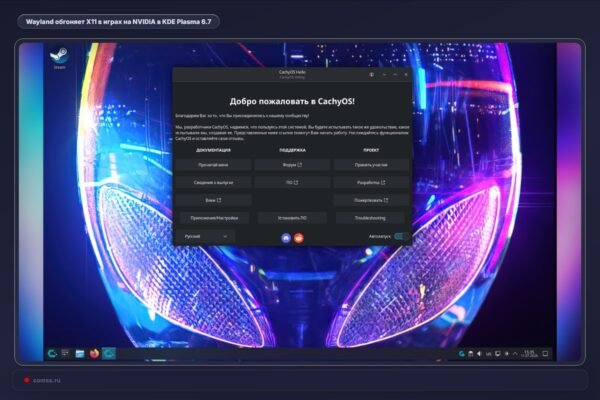
Task: Open the file manager from the taskbar
Action: tap(80, 354)
